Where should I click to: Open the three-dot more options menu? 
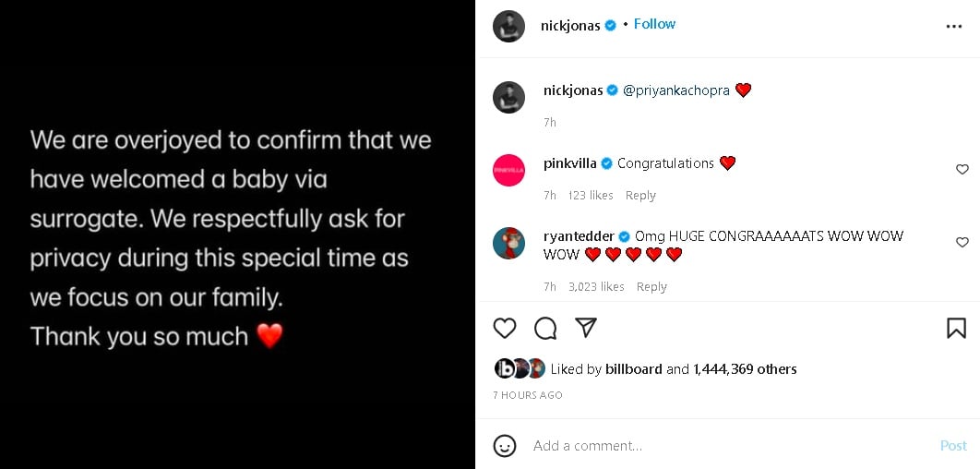pyautogui.click(x=954, y=26)
